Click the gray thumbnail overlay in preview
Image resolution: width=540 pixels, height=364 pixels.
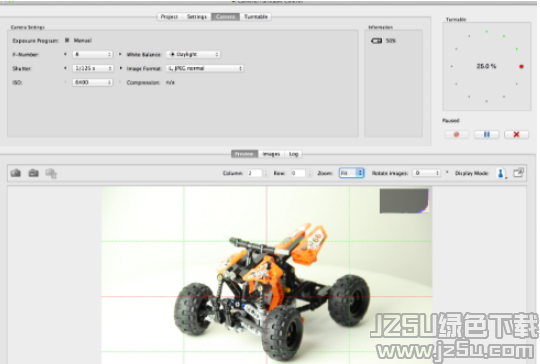tap(404, 201)
